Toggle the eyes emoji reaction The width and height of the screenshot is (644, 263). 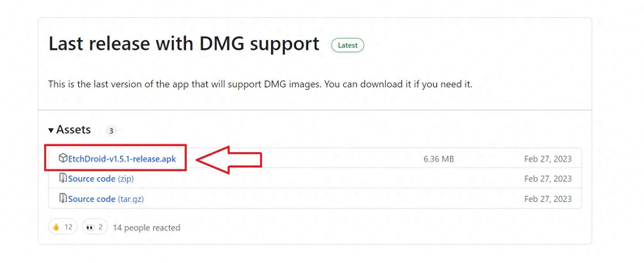pyautogui.click(x=95, y=227)
